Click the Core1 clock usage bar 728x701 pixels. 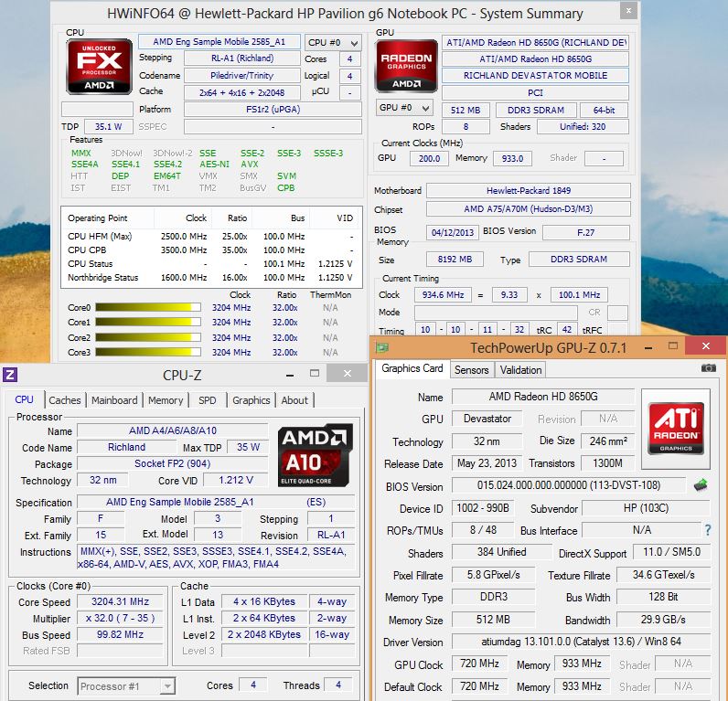click(x=148, y=322)
